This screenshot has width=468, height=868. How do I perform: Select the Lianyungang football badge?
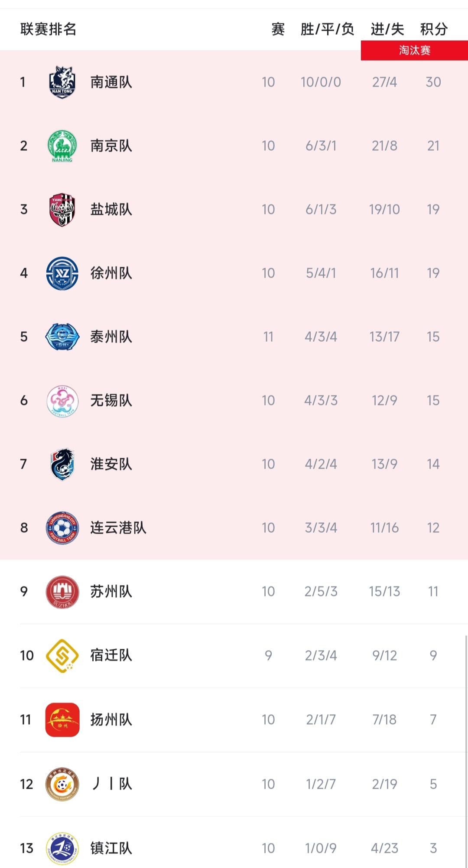(x=62, y=528)
